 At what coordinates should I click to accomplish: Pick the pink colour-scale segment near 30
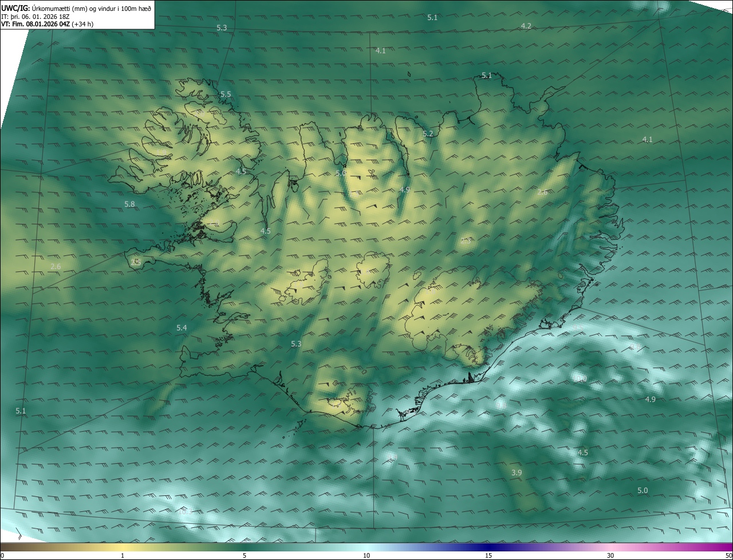pyautogui.click(x=610, y=547)
